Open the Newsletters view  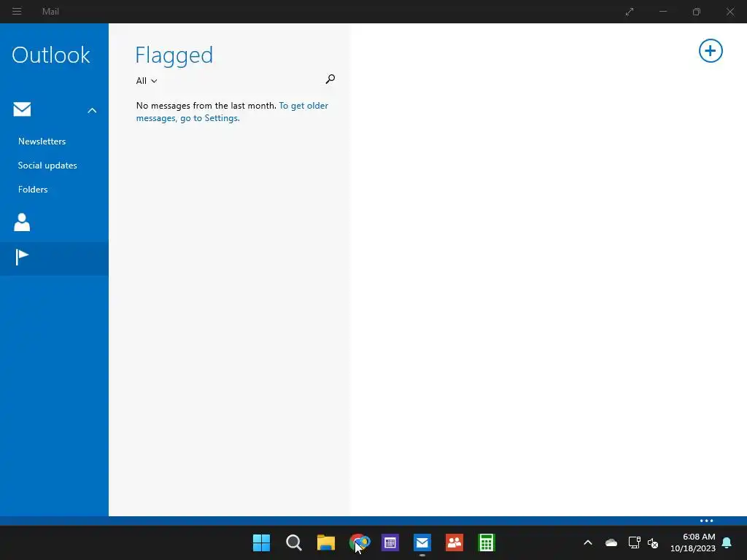coord(42,141)
